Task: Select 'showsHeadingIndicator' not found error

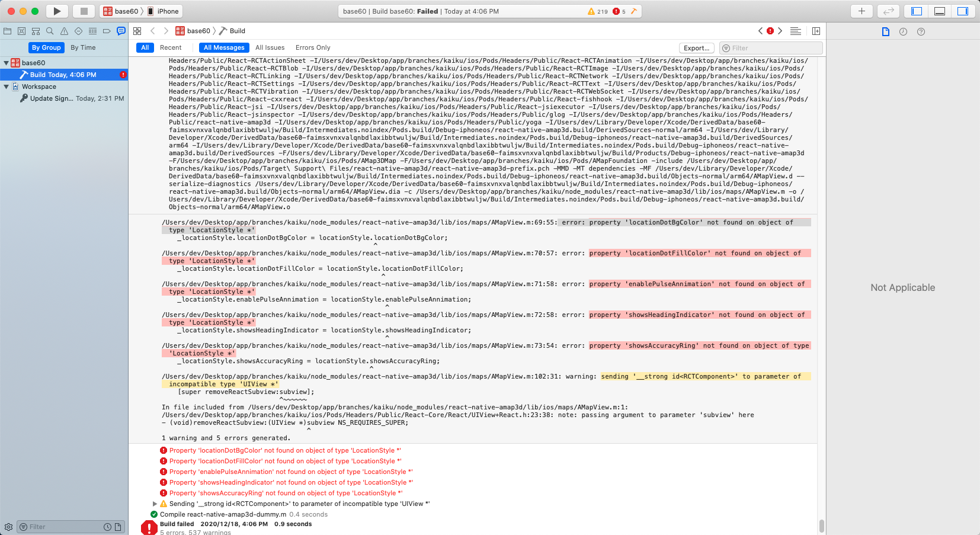Action: tap(287, 482)
